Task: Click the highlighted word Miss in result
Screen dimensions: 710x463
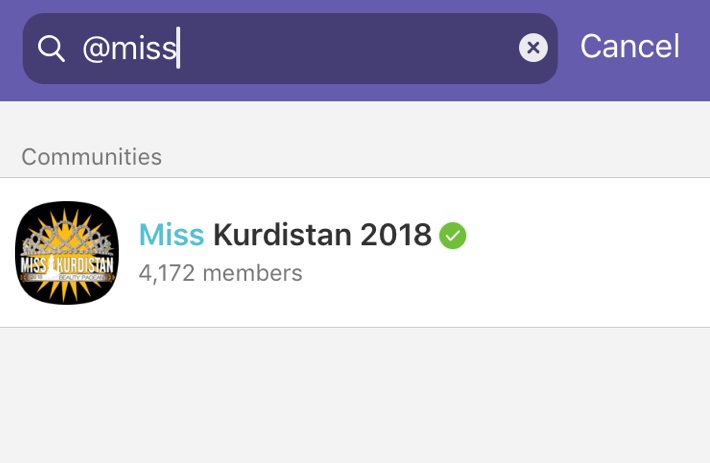Action: 171,235
